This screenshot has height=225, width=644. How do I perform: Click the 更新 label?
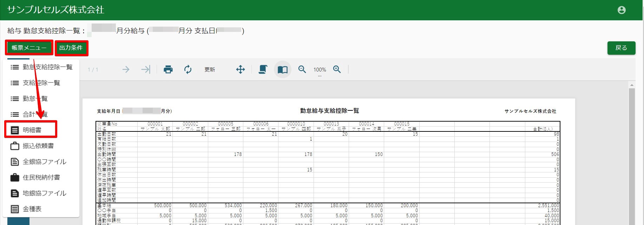tap(210, 70)
